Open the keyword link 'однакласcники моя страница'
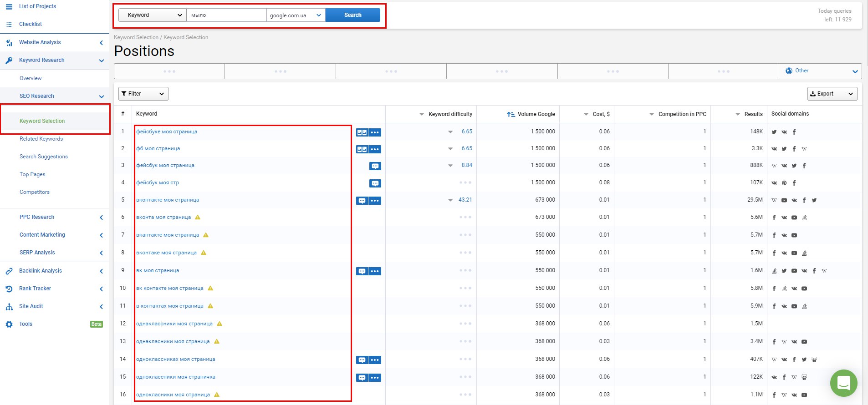The height and width of the screenshot is (405, 868). coord(174,324)
